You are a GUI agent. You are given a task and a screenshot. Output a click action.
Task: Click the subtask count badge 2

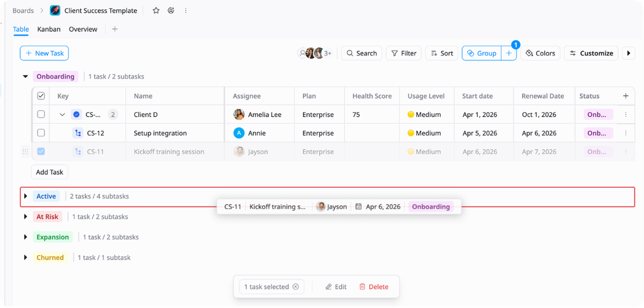point(113,115)
